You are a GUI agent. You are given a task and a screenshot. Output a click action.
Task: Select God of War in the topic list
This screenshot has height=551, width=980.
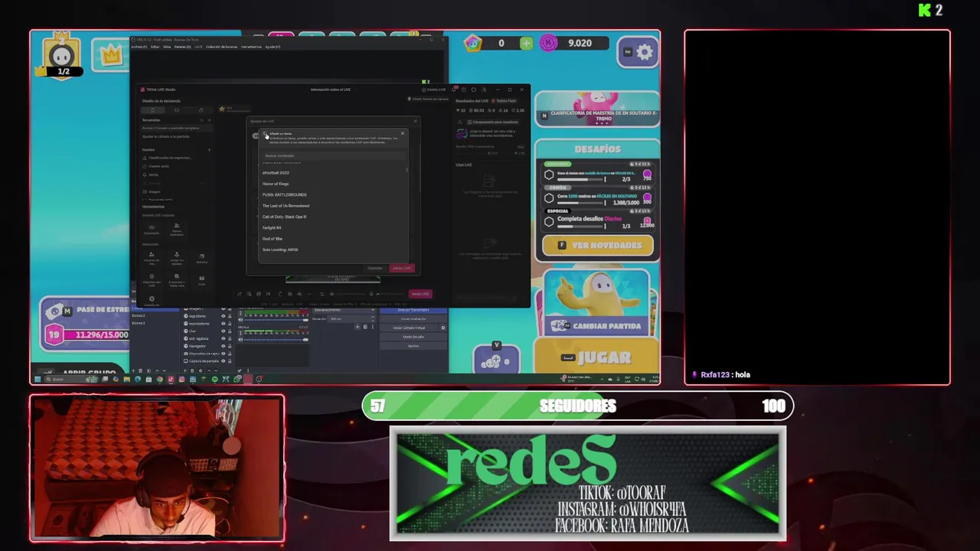tap(273, 239)
